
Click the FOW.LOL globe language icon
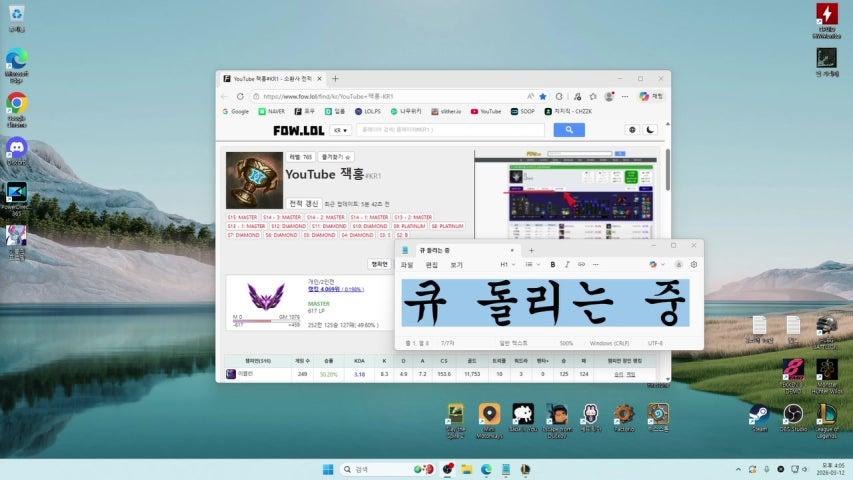632,130
